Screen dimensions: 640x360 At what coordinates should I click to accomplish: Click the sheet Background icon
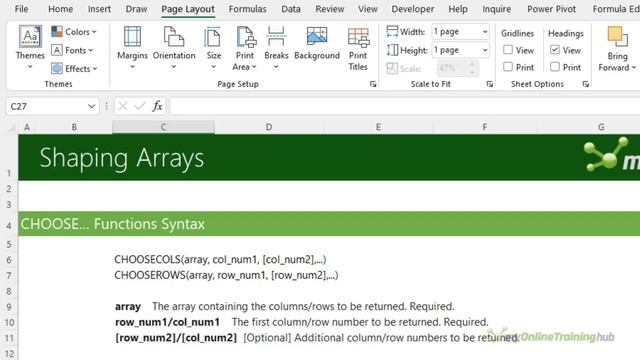click(x=317, y=36)
